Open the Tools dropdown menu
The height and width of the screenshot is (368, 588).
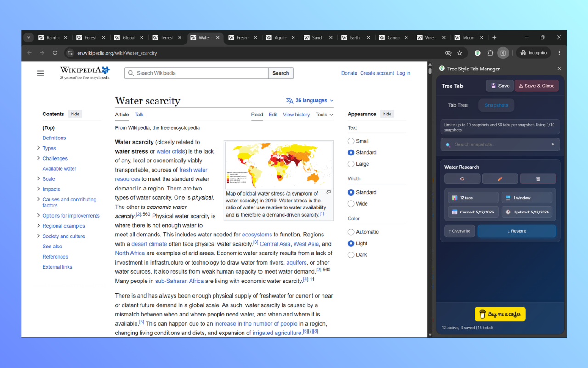coord(324,115)
